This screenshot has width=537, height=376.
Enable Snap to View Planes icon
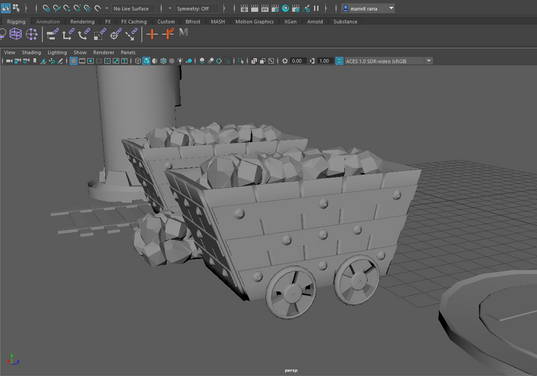click(87, 8)
